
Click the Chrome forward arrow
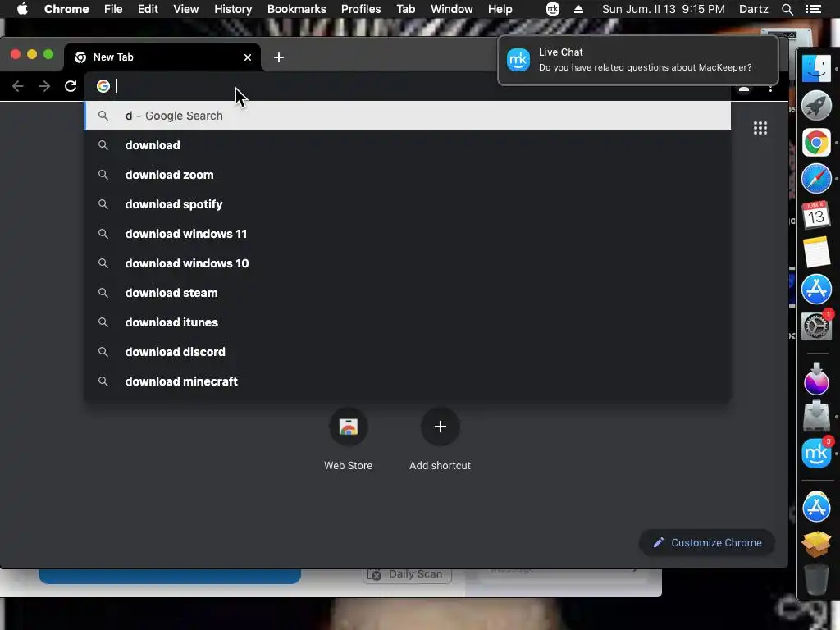44,86
